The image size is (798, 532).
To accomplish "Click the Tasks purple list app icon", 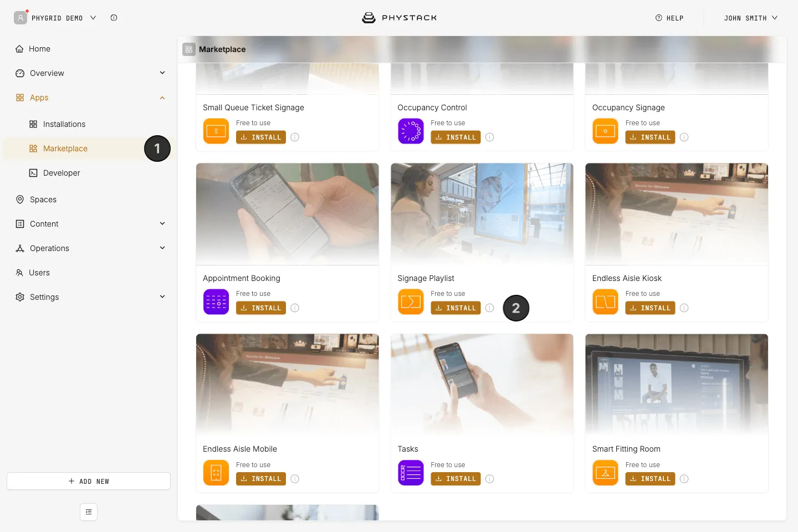I will [411, 473].
